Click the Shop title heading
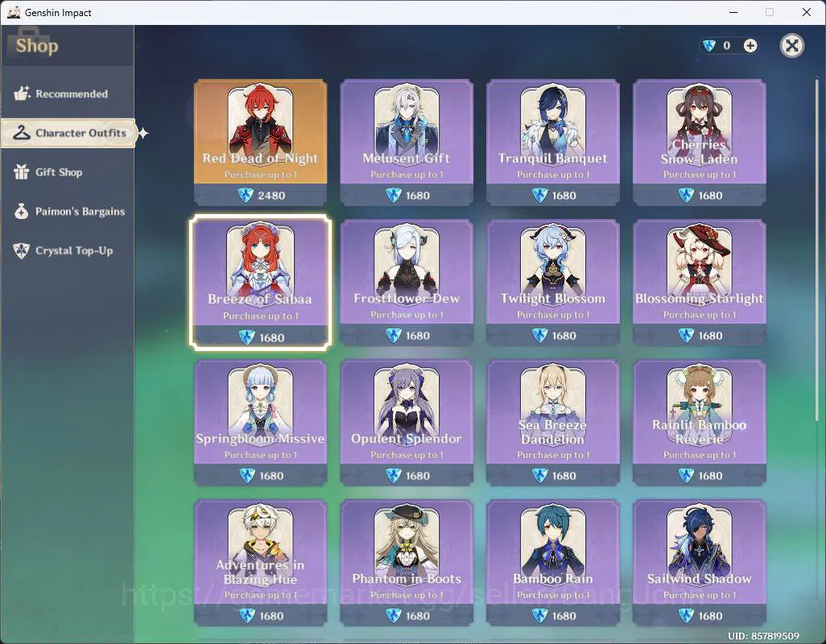Screen dimensions: 826x644 pyautogui.click(x=37, y=46)
